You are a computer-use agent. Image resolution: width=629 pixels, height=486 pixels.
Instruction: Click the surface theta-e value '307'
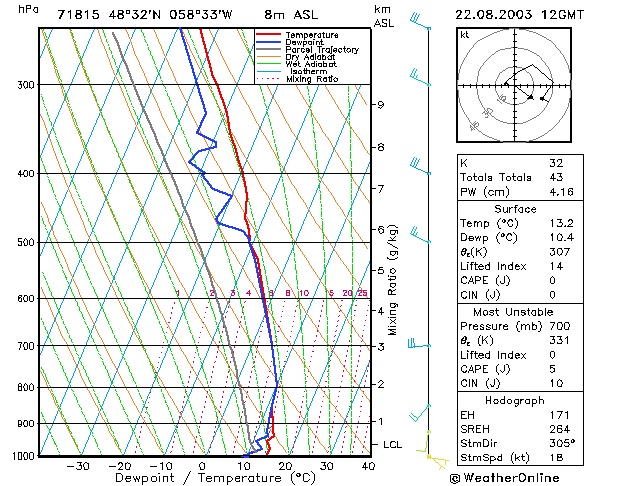click(560, 252)
